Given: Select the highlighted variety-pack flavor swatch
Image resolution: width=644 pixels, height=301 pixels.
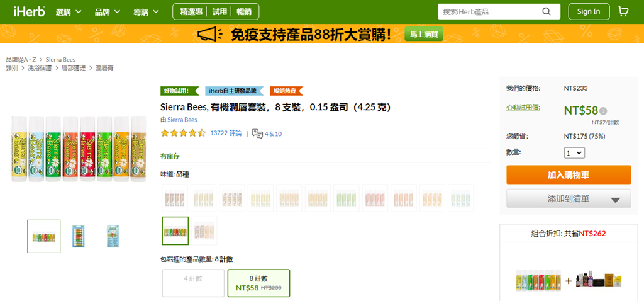Looking at the screenshot, I should (175, 230).
